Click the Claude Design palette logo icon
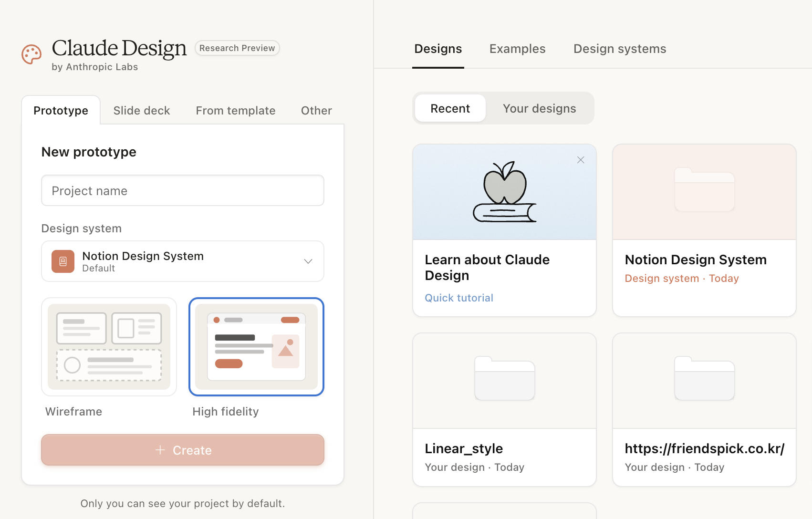The width and height of the screenshot is (812, 519). (x=31, y=54)
